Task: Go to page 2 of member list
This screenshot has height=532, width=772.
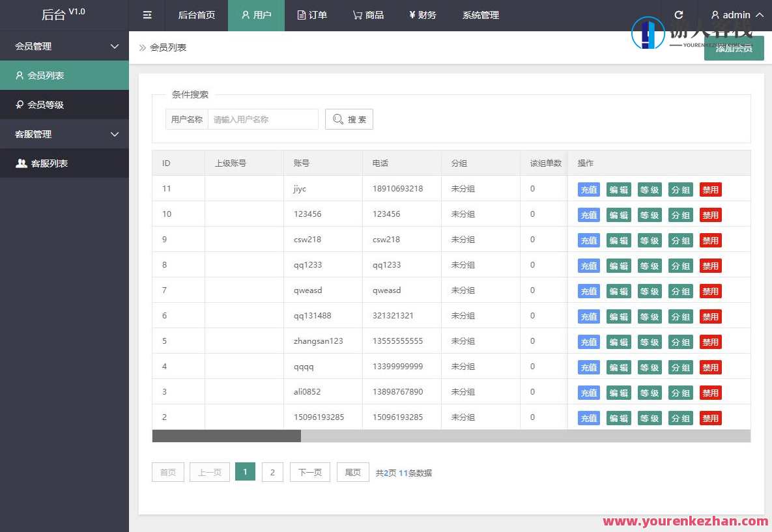Action: click(x=272, y=472)
